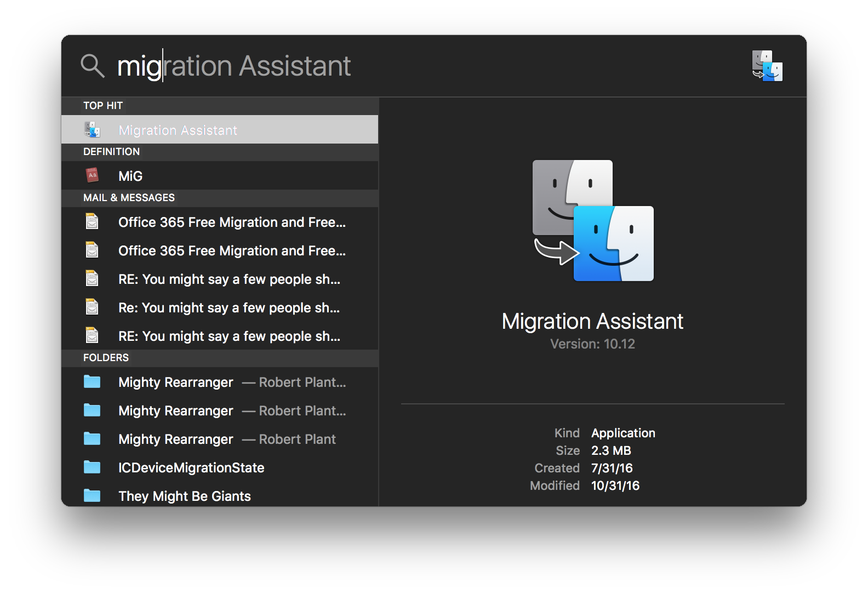The image size is (868, 594).
Task: Open second Office 365 Free Migration message
Action: (x=220, y=250)
